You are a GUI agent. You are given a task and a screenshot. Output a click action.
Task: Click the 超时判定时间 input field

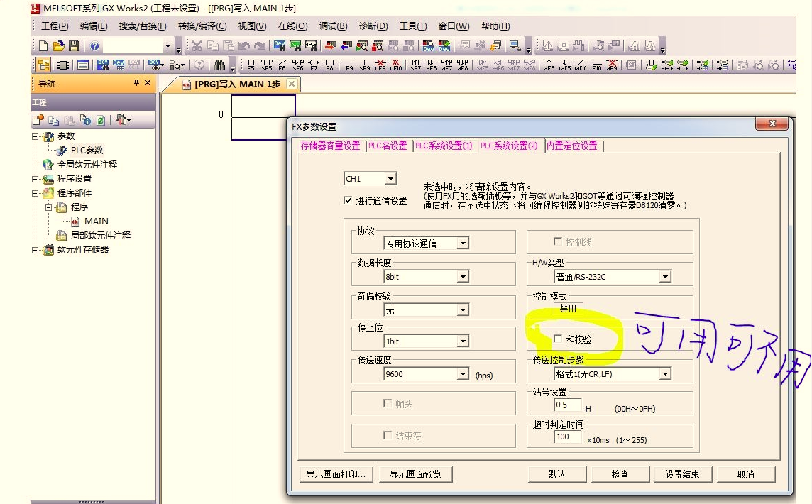pyautogui.click(x=567, y=437)
